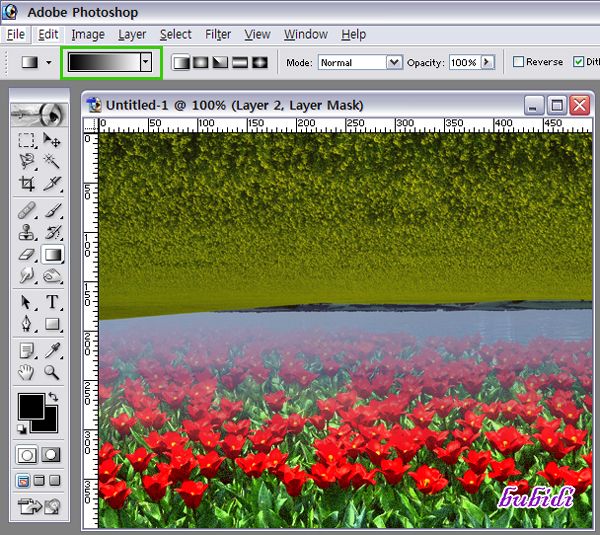Switch to Standard edit mode

(x=26, y=455)
